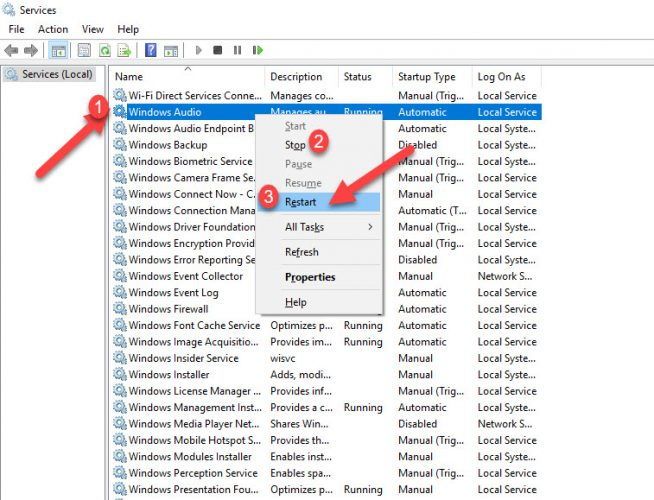The image size is (654, 500).
Task: Click the Forward arrow toolbar icon
Action: tap(31, 50)
